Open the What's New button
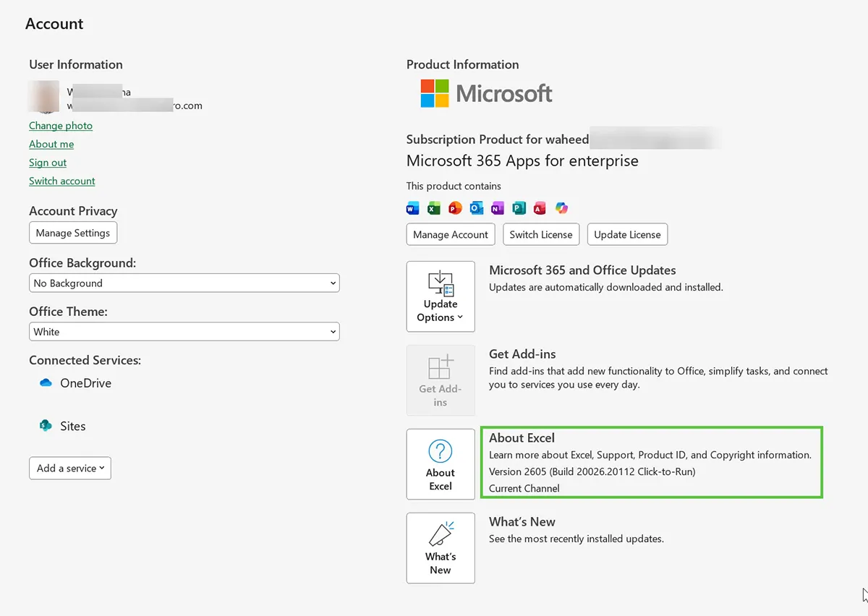 (441, 548)
